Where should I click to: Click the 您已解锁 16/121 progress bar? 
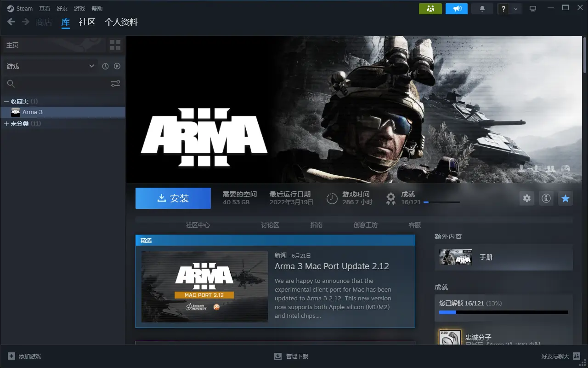503,312
